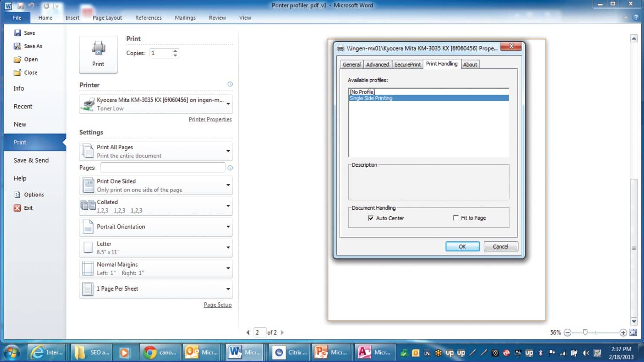Open the Letter paper size dropdown

coord(156,248)
